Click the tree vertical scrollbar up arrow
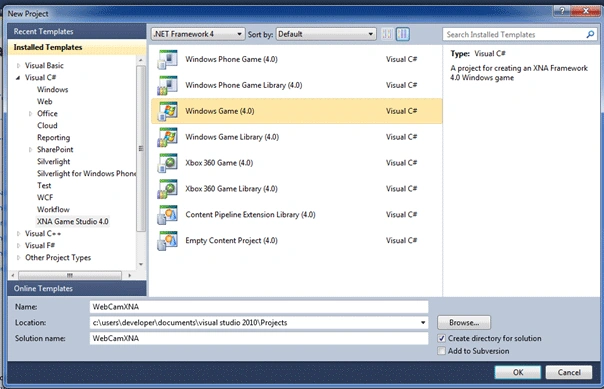 141,60
